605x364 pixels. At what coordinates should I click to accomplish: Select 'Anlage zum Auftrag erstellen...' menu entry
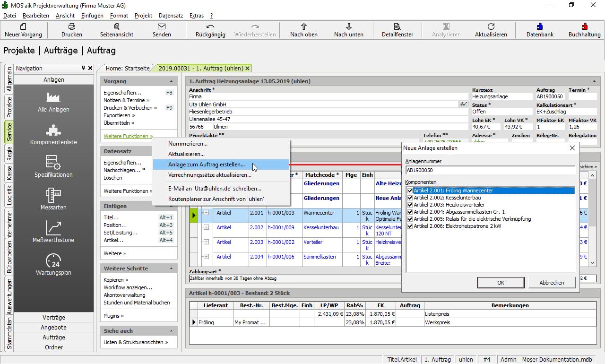pos(207,165)
